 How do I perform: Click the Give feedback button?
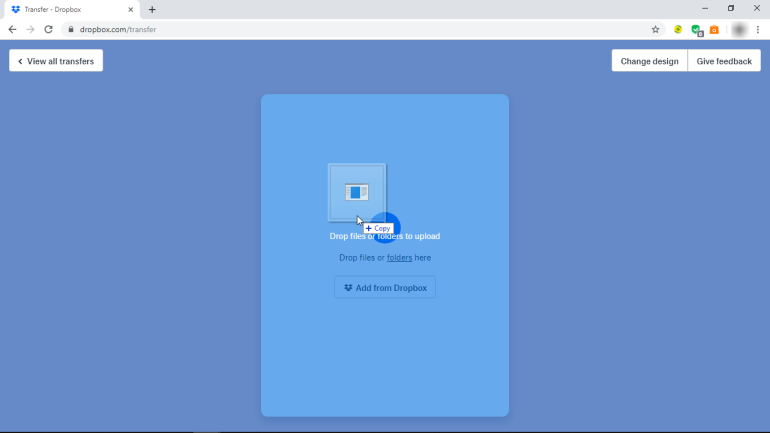click(x=724, y=61)
